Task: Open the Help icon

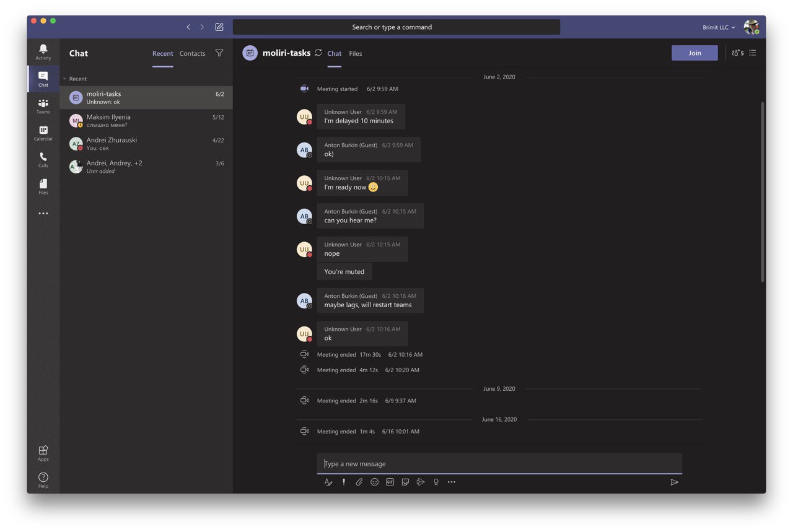Action: [43, 480]
